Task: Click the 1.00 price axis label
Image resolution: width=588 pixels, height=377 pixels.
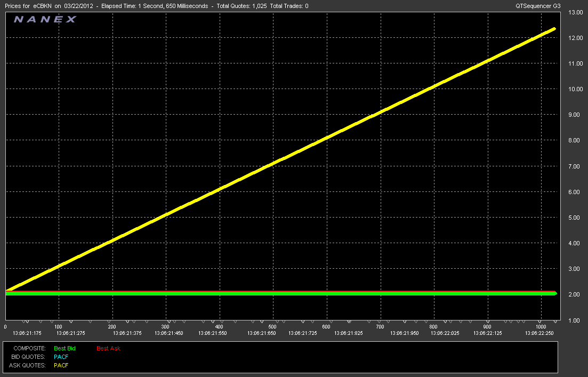Action: click(x=574, y=320)
